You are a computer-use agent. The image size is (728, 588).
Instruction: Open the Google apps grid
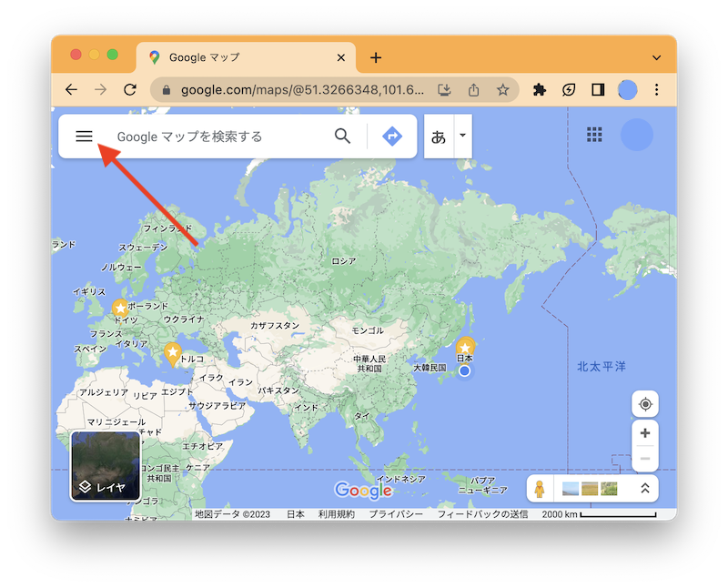point(594,135)
